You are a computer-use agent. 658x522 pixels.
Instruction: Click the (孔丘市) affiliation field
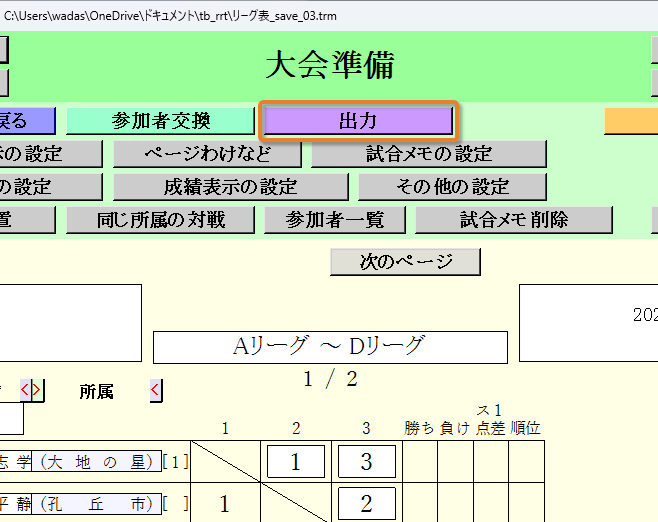point(97,504)
